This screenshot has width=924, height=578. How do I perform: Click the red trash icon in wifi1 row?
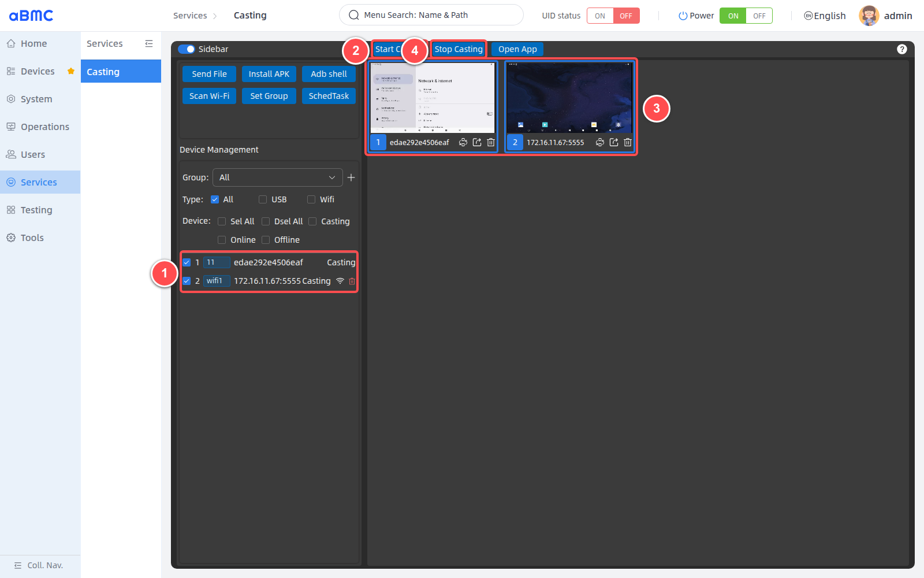(x=352, y=281)
